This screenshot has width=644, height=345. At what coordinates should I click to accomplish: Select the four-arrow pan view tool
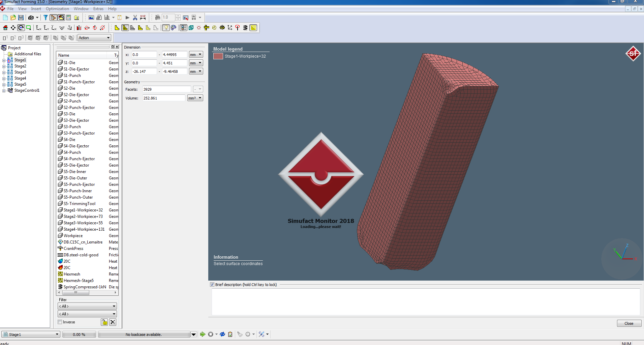(x=13, y=28)
